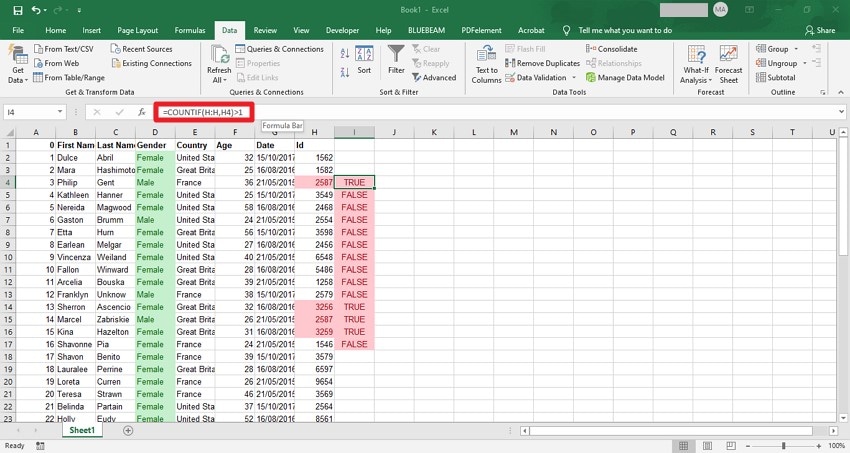This screenshot has width=850, height=453.
Task: Sort Z to A descending
Action: (x=345, y=72)
